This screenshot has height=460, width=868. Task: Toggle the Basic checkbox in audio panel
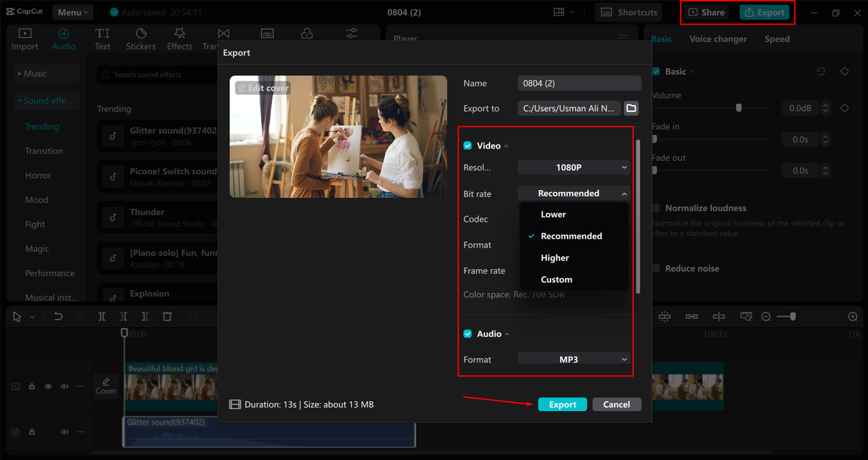656,71
